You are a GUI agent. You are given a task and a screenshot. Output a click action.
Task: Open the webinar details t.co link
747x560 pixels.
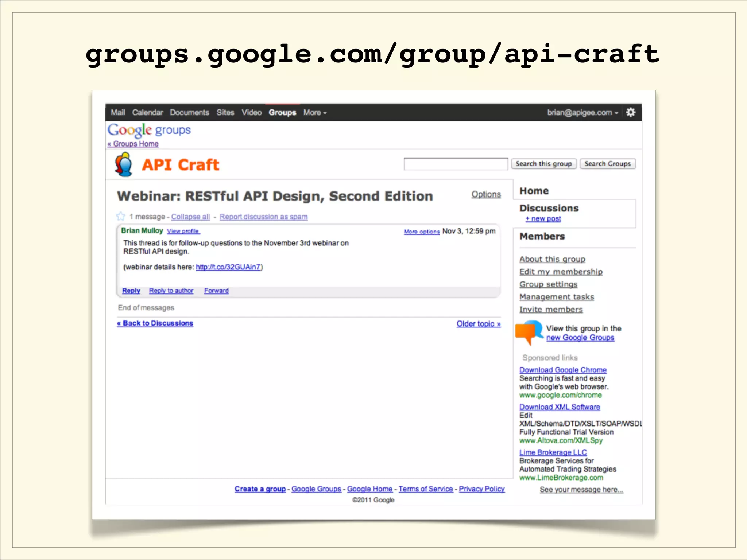click(228, 267)
